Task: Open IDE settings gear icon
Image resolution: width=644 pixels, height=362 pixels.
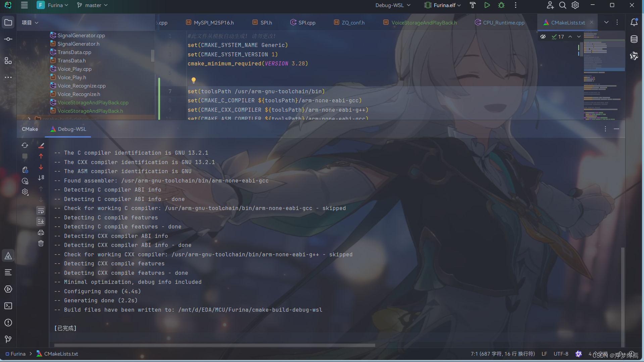Action: click(x=575, y=5)
